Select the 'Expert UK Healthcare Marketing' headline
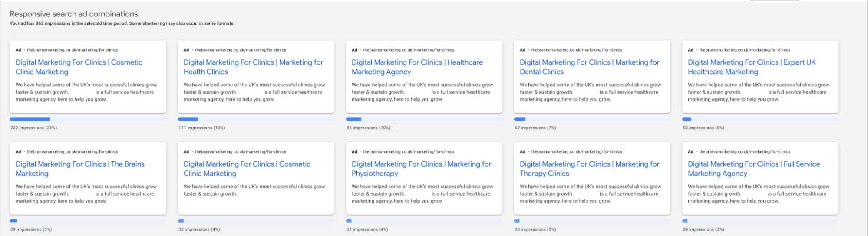The height and width of the screenshot is (236, 868). tap(752, 67)
